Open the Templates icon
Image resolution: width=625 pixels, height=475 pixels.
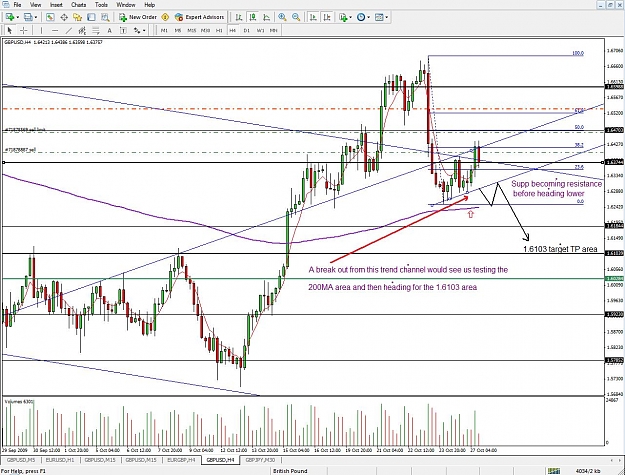[x=379, y=17]
